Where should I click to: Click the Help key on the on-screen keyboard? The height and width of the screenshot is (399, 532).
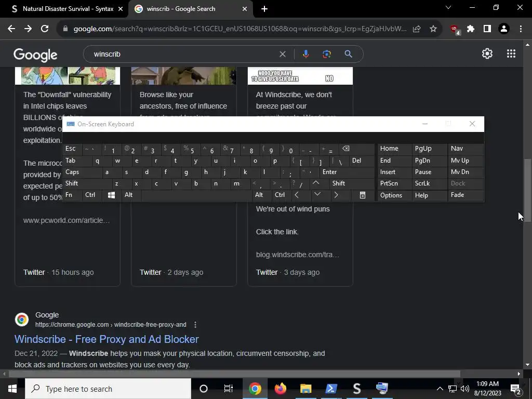click(429, 195)
